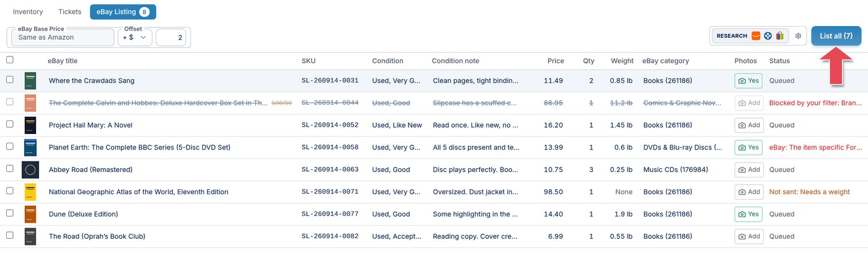Click Add photos for Project Hail Mary

tap(749, 125)
